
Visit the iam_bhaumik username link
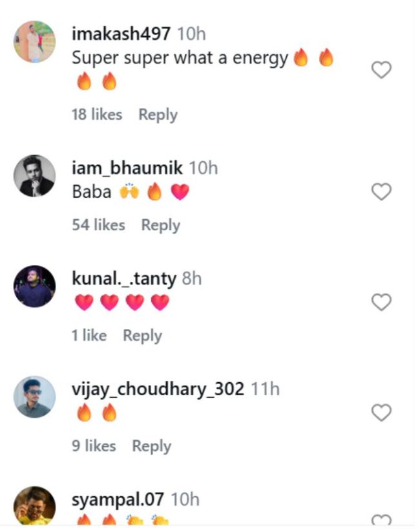pyautogui.click(x=127, y=169)
